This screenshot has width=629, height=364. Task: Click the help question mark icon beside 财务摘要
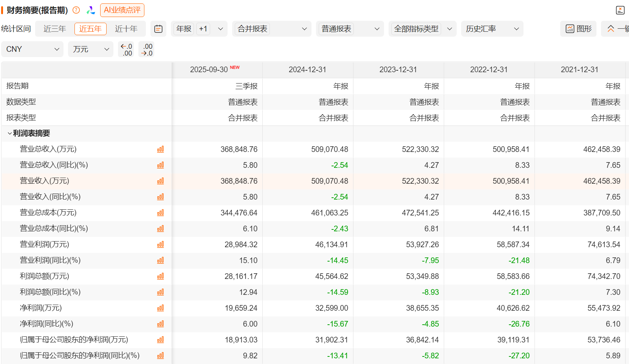point(76,10)
